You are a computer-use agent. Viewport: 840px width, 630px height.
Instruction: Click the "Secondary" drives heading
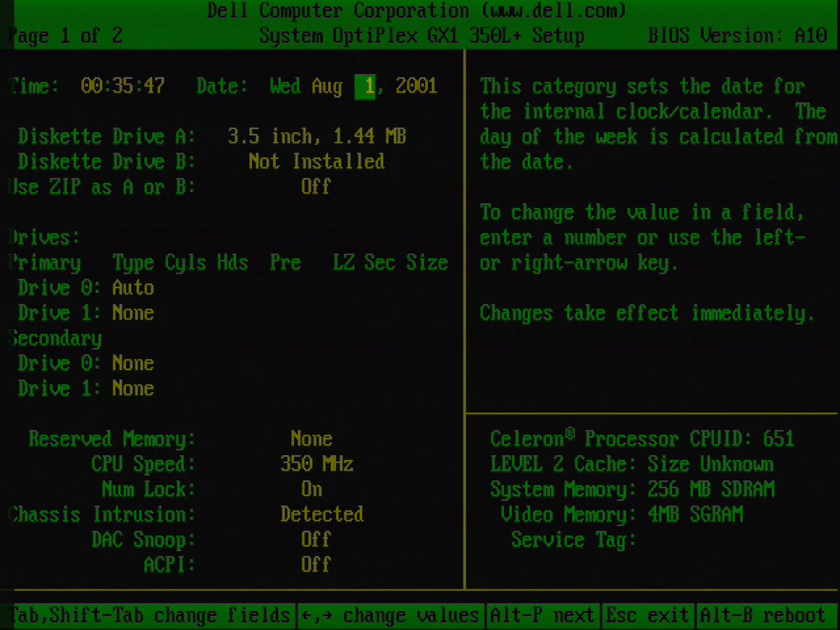(55, 338)
